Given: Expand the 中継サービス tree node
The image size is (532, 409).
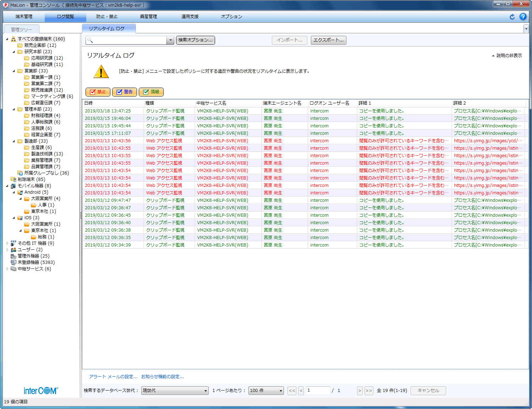Looking at the screenshot, I should pos(7,269).
